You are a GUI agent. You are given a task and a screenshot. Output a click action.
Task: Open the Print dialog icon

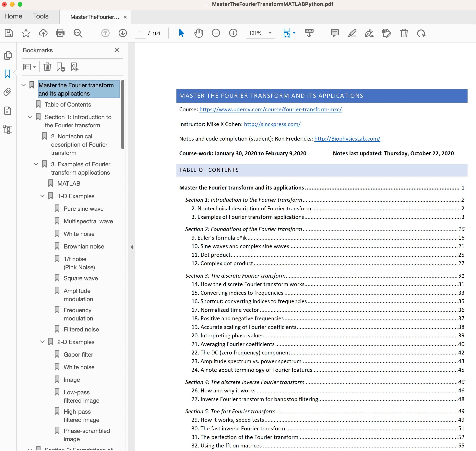60,33
